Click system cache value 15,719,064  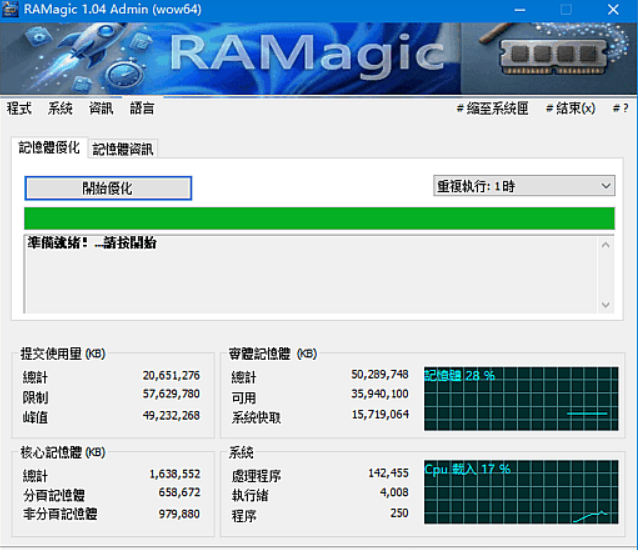[x=380, y=415]
